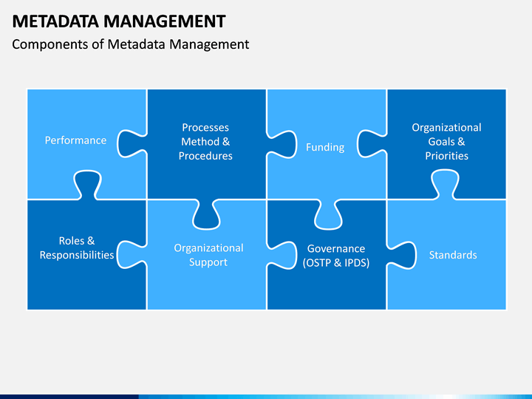Click the blue gradient footer bar

click(266, 397)
